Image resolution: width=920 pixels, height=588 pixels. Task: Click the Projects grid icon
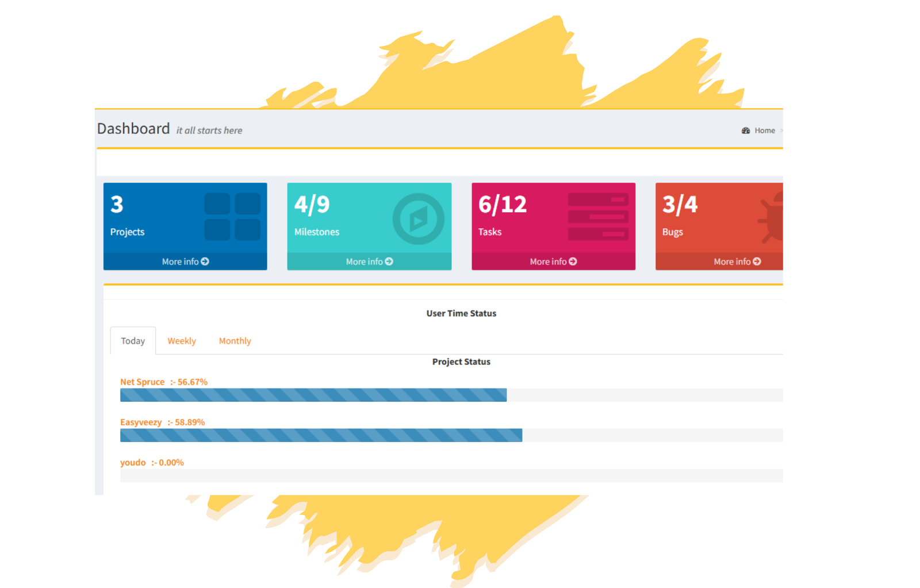tap(232, 217)
